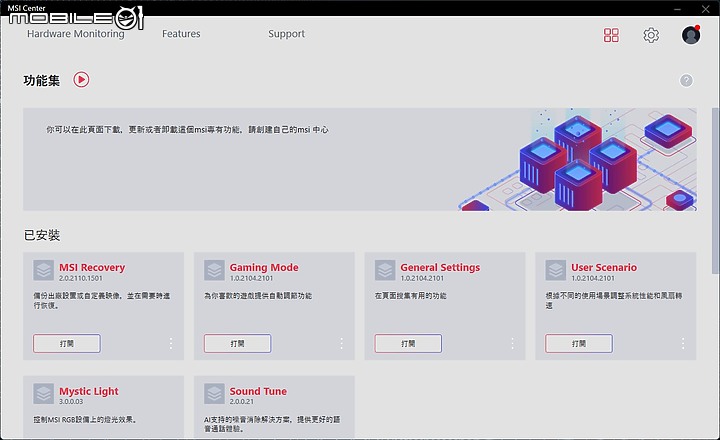This screenshot has height=440, width=720.
Task: Expand General Settings more options menu
Action: [x=512, y=343]
